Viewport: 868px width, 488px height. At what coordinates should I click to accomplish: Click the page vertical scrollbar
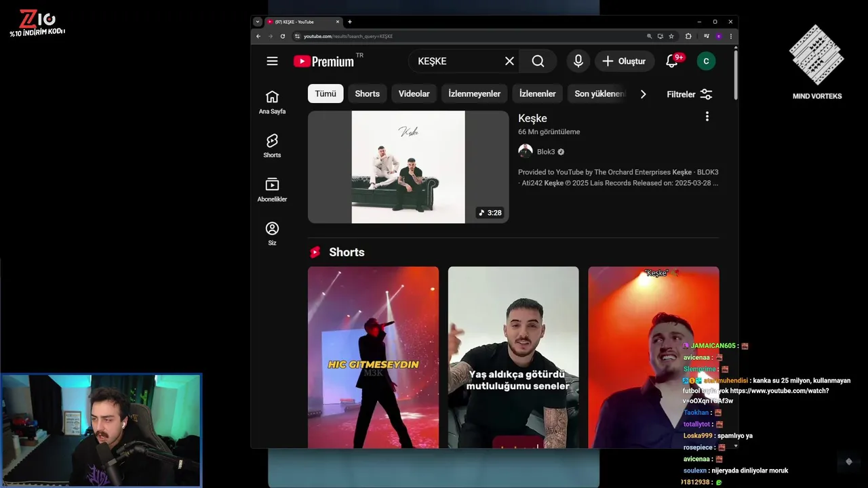coord(735,75)
